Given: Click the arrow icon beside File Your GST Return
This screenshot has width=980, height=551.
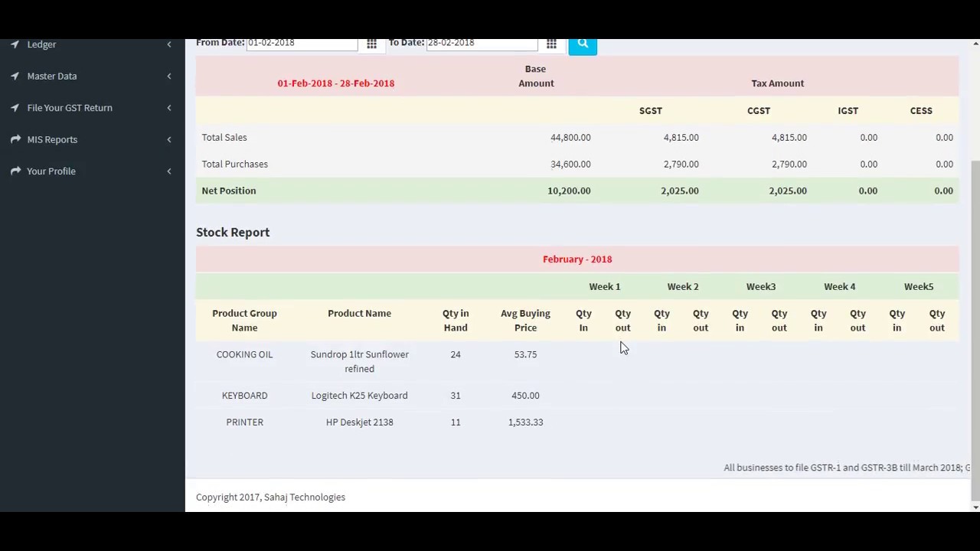Looking at the screenshot, I should (15, 108).
